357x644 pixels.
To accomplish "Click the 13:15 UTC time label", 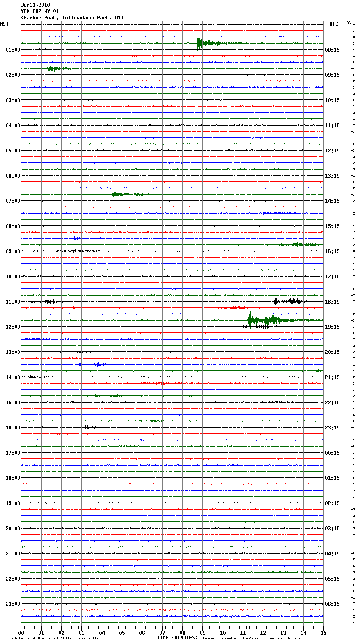I will pos(332,176).
